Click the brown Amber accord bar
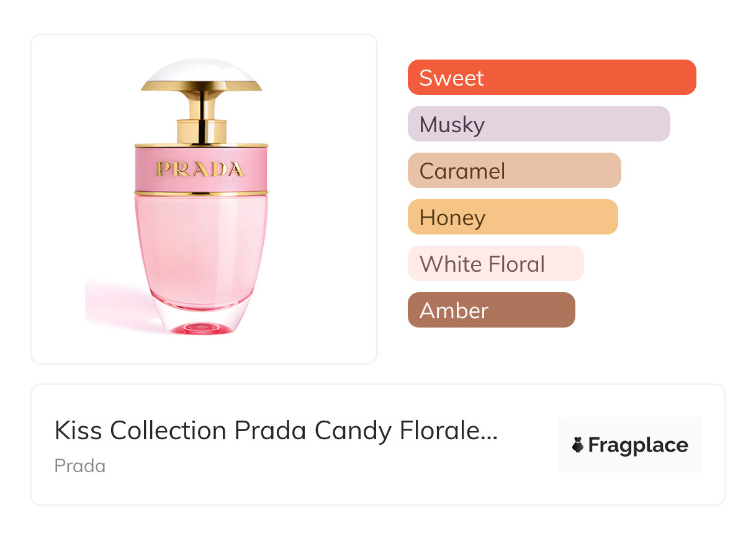The height and width of the screenshot is (536, 756). click(x=491, y=310)
